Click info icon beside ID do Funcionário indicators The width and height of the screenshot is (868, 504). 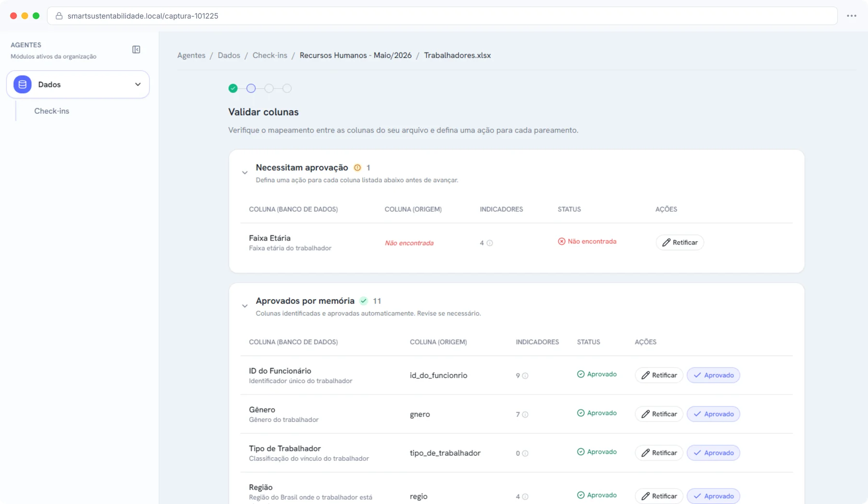[525, 376]
